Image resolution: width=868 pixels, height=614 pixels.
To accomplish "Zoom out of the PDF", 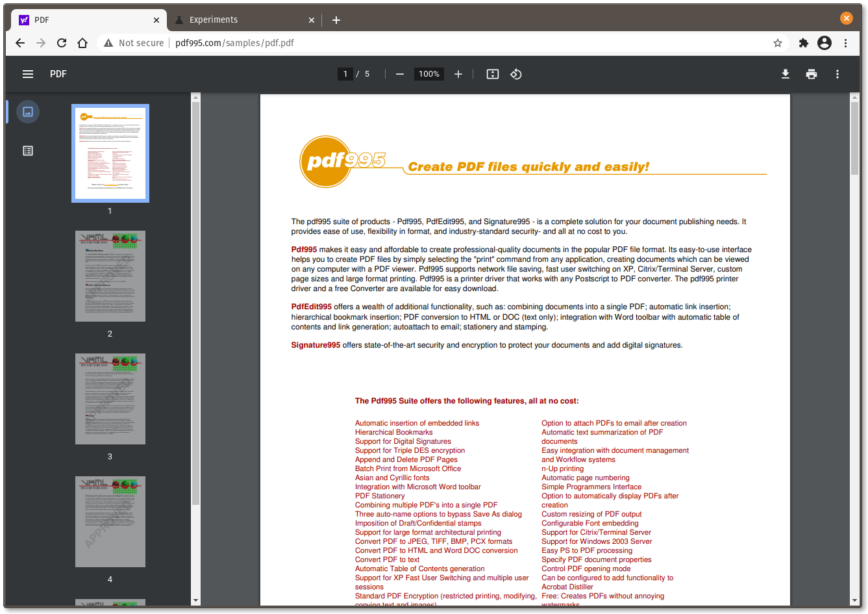I will [x=400, y=74].
